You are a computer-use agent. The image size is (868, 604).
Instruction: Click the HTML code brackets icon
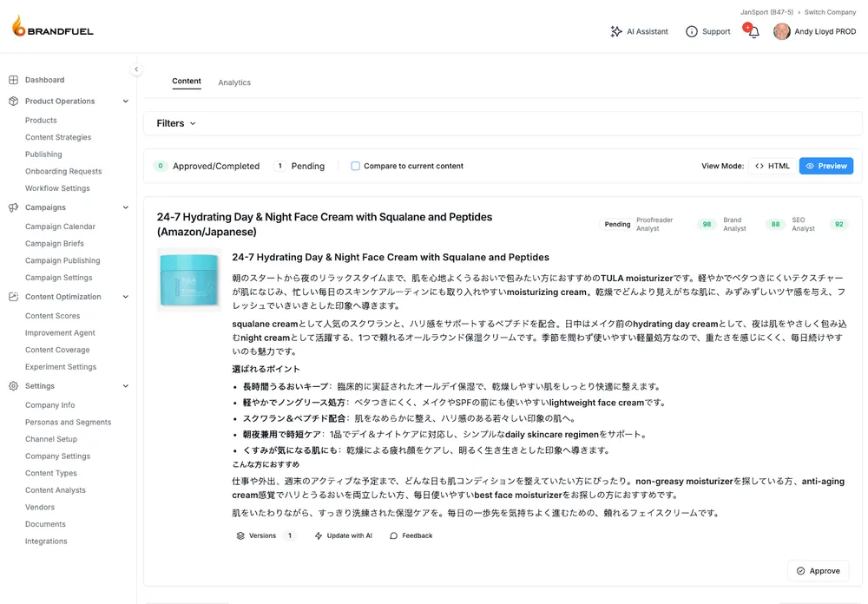[759, 166]
